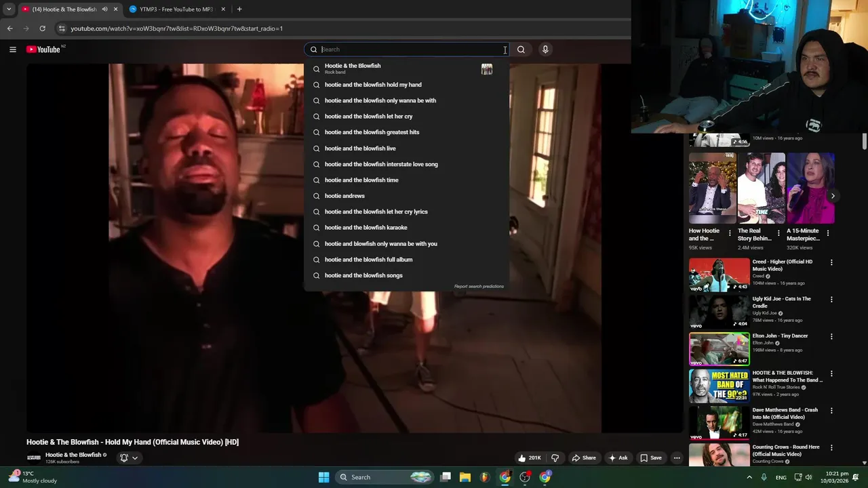The height and width of the screenshot is (488, 868).
Task: Open the Elton John - Tiny Dancer thumbnail
Action: [719, 348]
